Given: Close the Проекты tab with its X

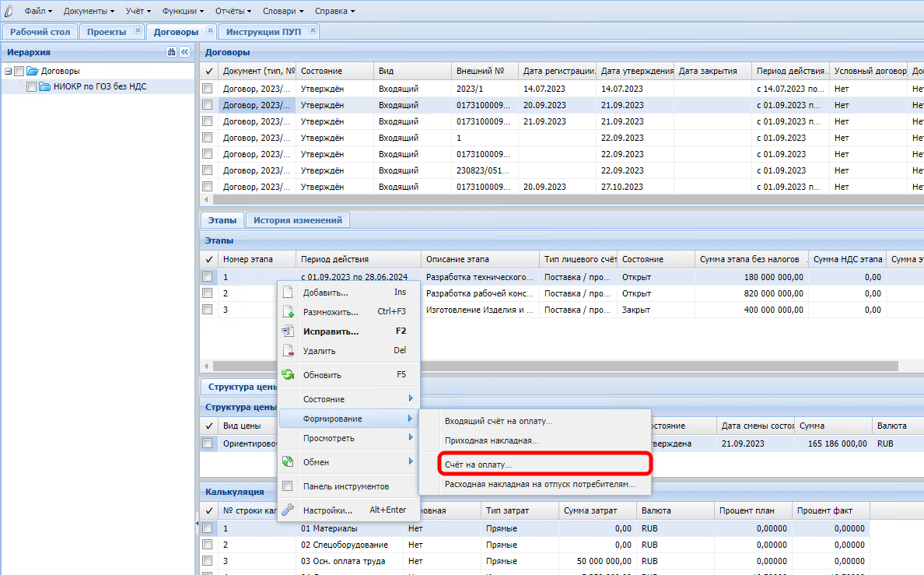Looking at the screenshot, I should 138,31.
